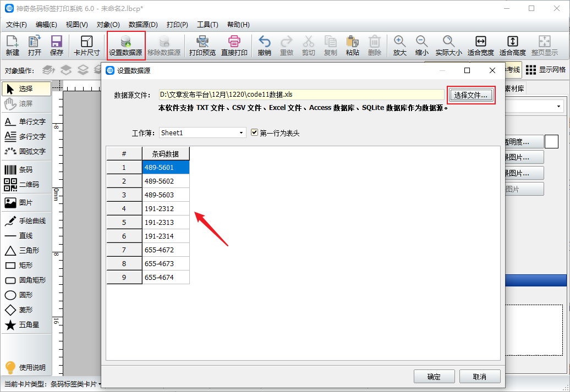Click the 确定 button in dialog
Viewport: 570px width, 392px height.
[x=434, y=377]
